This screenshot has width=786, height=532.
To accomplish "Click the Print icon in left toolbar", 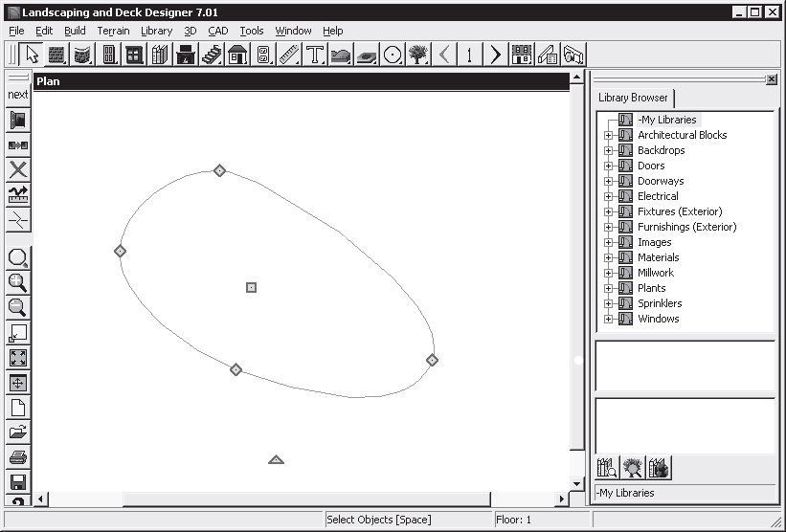I will (17, 456).
